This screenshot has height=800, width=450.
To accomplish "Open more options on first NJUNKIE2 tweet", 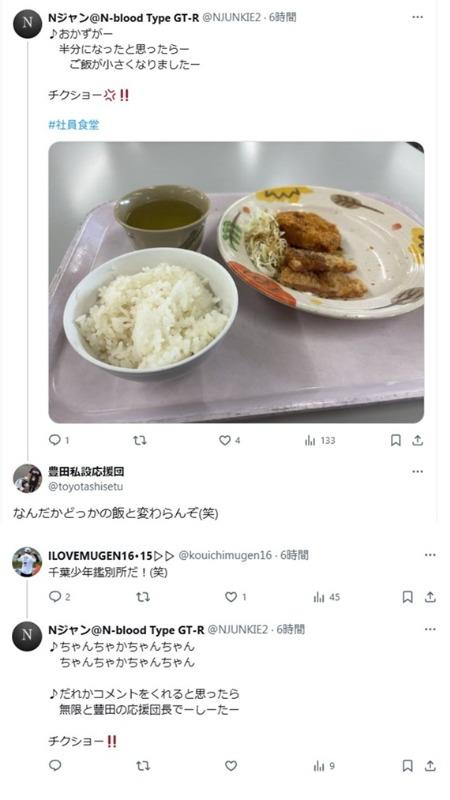I will (x=417, y=17).
